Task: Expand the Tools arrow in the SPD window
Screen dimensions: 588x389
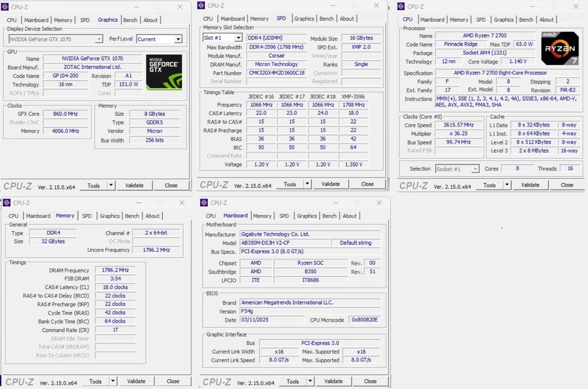Action: point(307,184)
